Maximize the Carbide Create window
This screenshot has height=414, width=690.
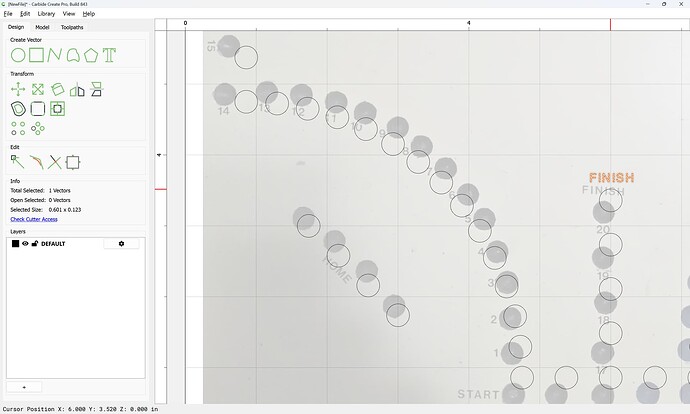pyautogui.click(x=664, y=4)
